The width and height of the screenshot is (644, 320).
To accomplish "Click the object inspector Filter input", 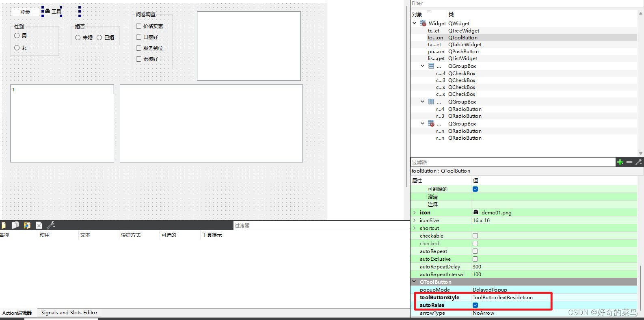I will point(527,3).
